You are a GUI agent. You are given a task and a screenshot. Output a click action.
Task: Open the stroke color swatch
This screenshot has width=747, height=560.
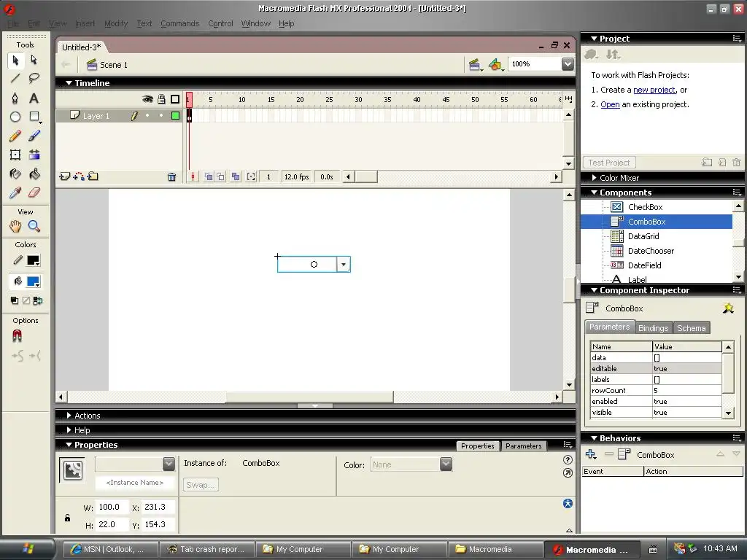point(34,260)
